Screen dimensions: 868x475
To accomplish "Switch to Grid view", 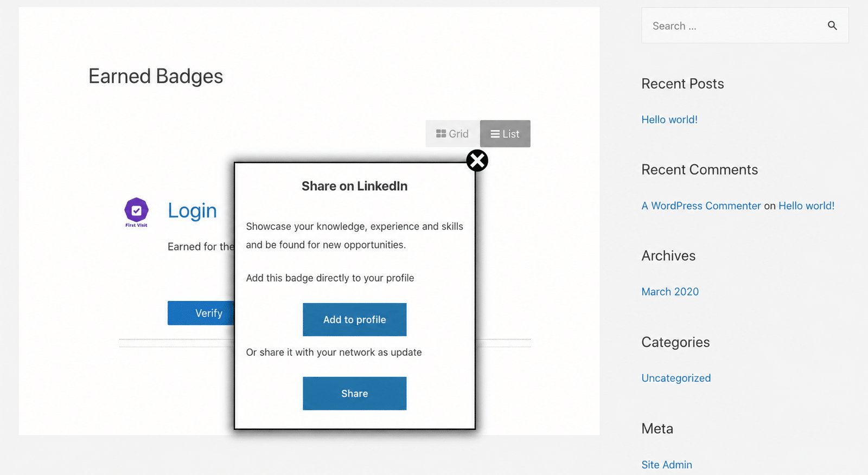I will pos(452,133).
